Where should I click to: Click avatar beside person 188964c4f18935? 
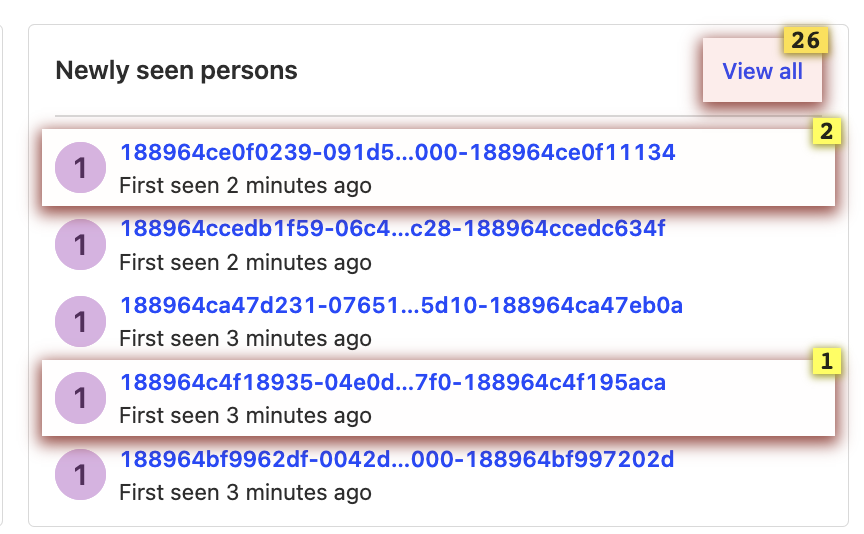(81, 399)
